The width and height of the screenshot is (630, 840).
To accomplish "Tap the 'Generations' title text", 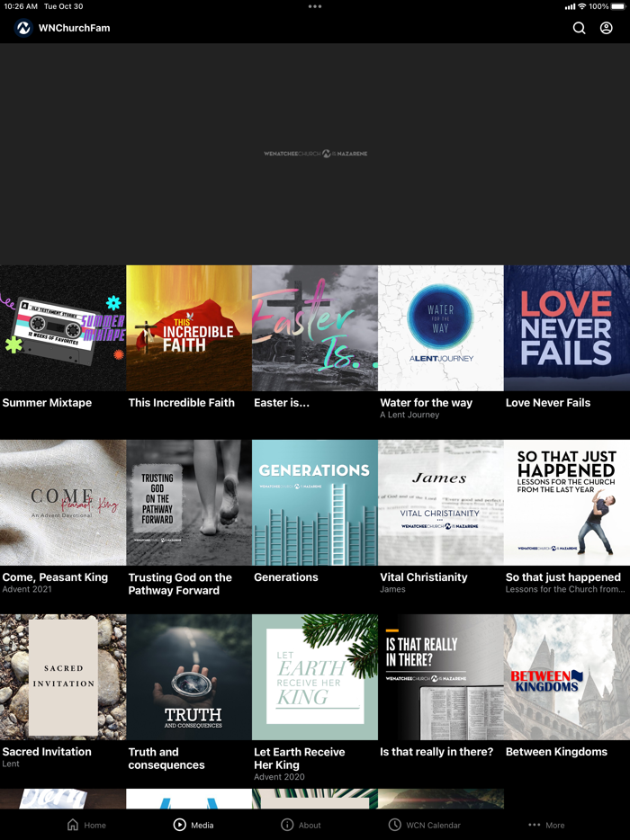I will (286, 577).
